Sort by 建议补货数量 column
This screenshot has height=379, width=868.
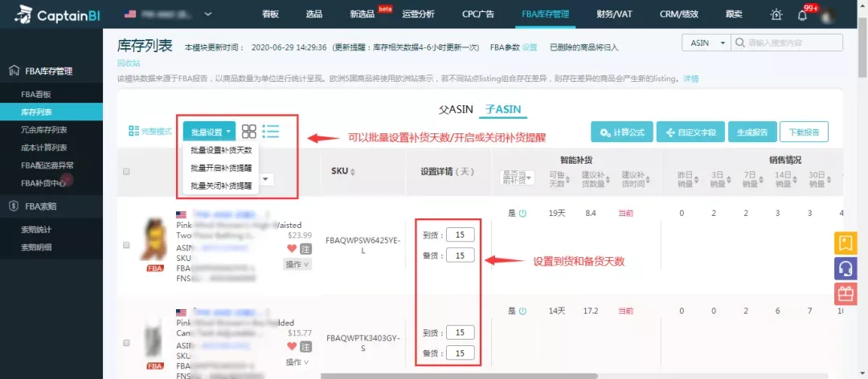click(608, 179)
